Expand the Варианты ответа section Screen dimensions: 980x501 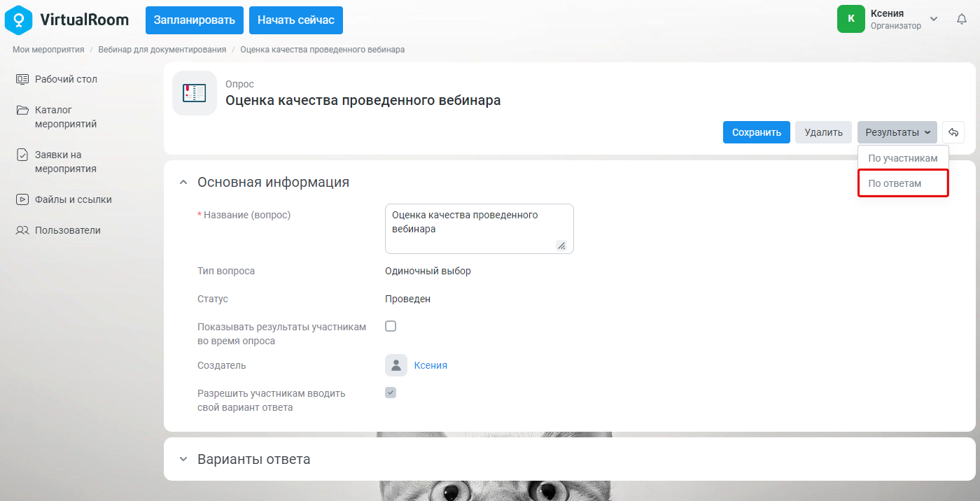(x=183, y=460)
